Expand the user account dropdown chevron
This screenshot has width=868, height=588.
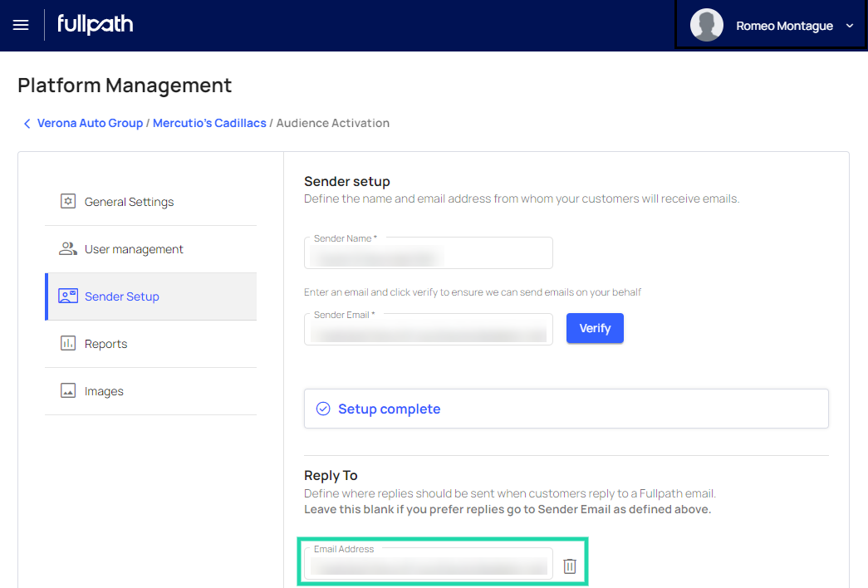pos(849,26)
